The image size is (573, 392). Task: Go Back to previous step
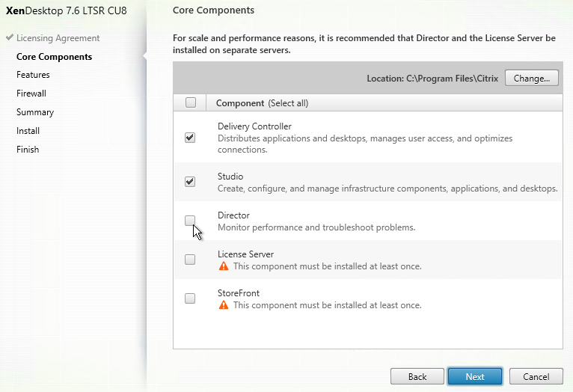(x=417, y=376)
